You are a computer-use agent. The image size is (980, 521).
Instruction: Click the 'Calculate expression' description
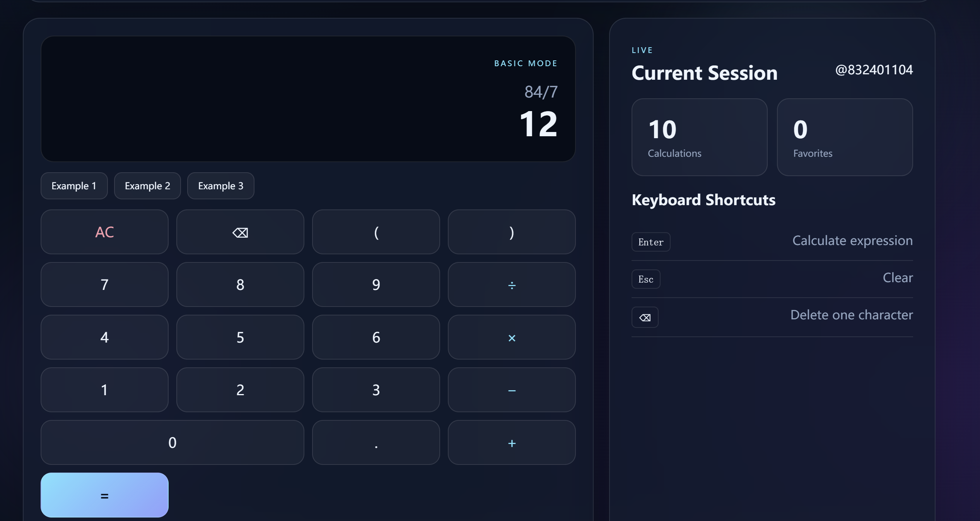tap(852, 241)
